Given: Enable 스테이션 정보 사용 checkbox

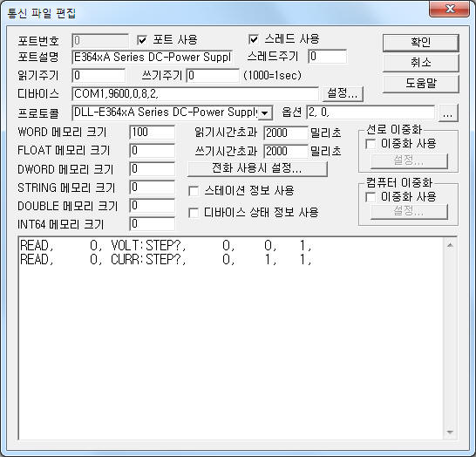Looking at the screenshot, I should [194, 191].
